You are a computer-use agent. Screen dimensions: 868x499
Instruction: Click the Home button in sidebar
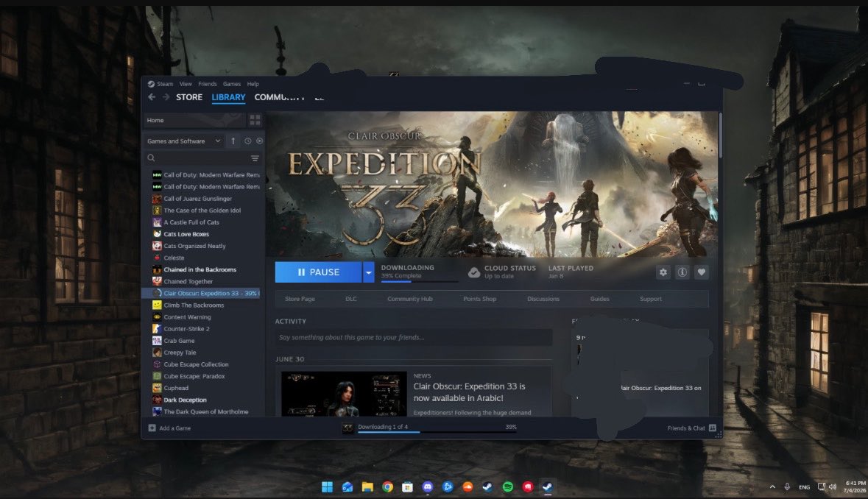tap(194, 120)
